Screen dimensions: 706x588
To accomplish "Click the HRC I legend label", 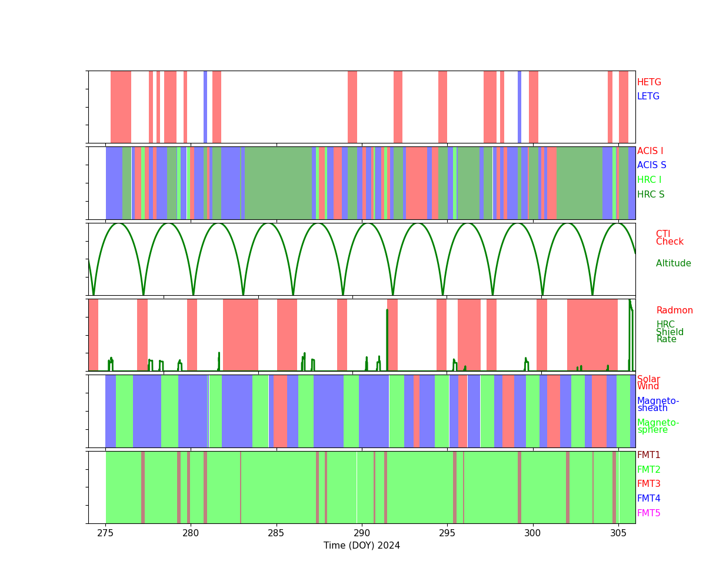I will 649,180.
